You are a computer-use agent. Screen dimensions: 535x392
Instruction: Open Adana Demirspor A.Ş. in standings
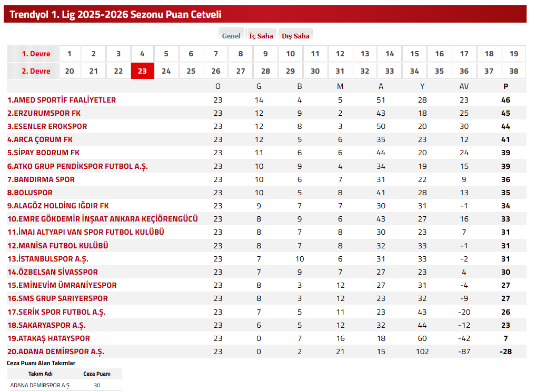56,351
